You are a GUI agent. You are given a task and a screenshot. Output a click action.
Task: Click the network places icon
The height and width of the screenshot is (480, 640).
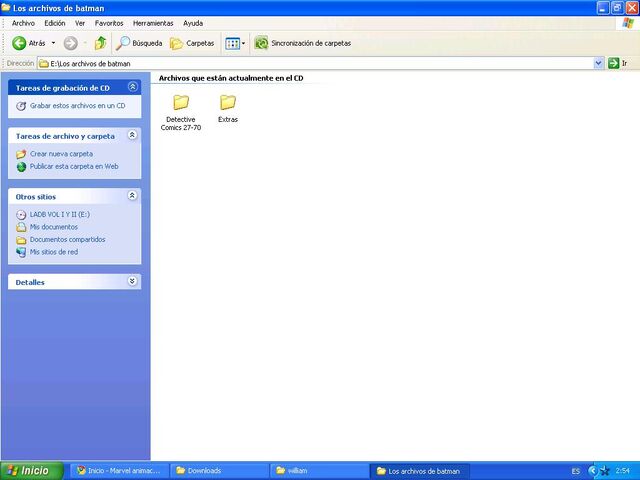tap(21, 253)
